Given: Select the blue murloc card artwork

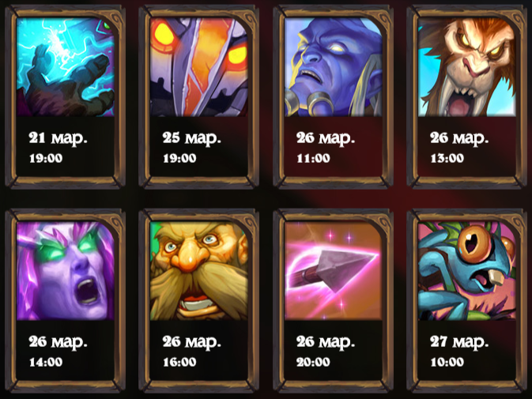Looking at the screenshot, I should click(x=467, y=271).
